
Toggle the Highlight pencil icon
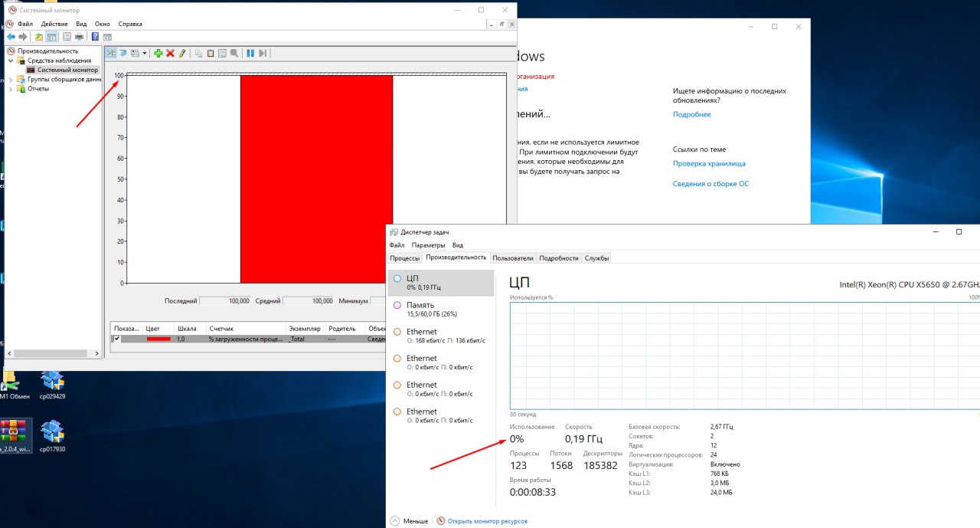click(x=182, y=53)
